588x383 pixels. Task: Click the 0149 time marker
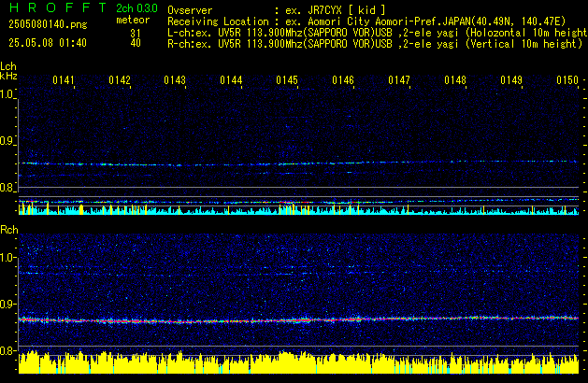pyautogui.click(x=511, y=80)
